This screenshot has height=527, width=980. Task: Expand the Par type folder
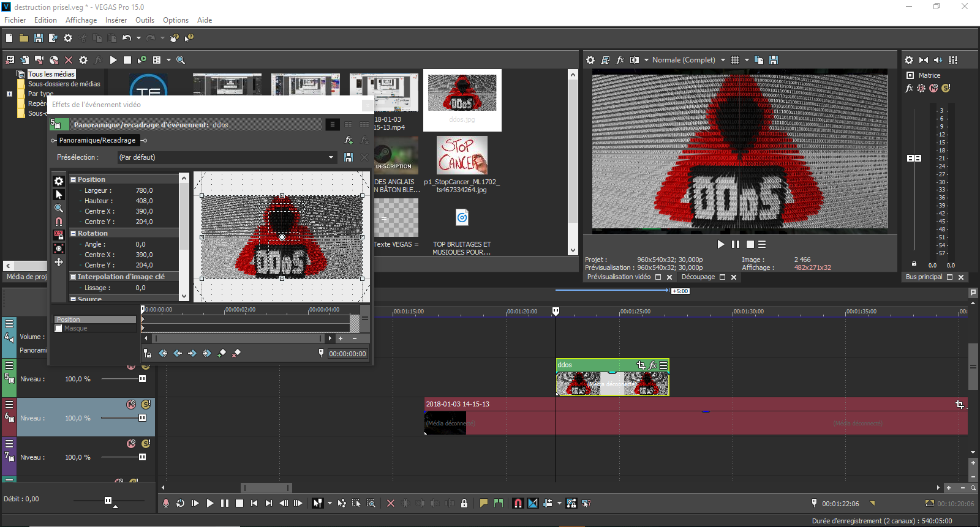click(9, 94)
